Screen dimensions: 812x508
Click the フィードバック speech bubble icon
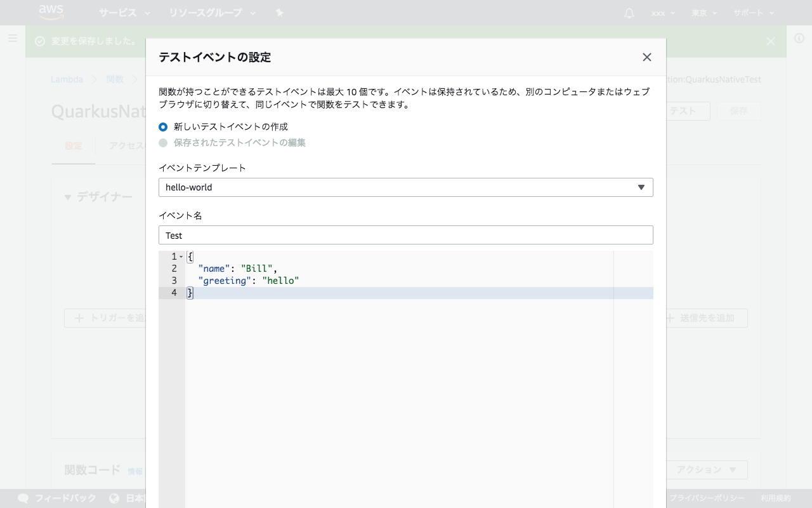coord(23,498)
